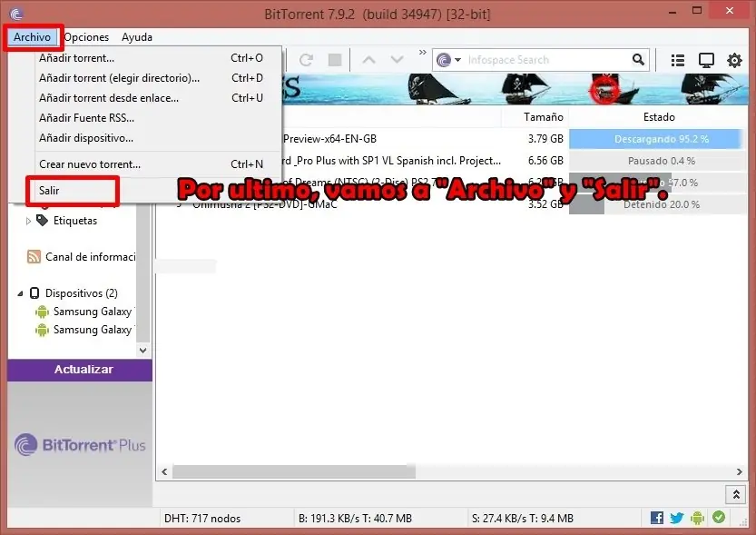Click the RSS feed icon
This screenshot has height=535, width=756.
34,257
